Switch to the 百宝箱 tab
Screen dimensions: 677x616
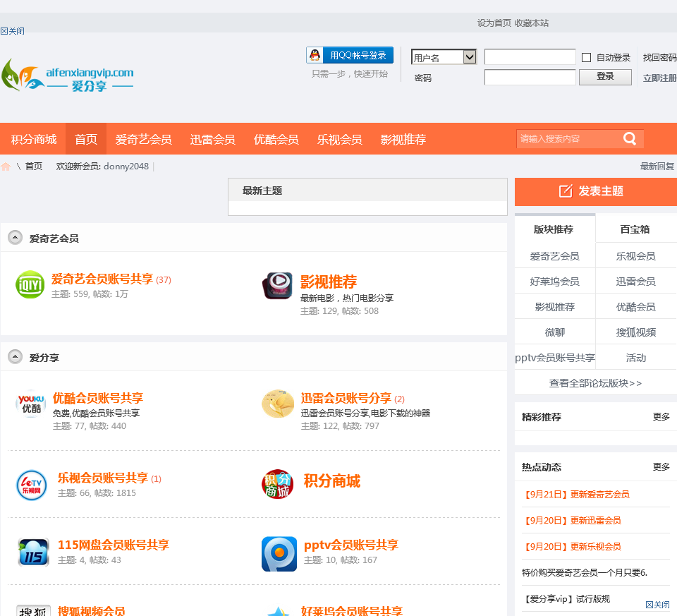pyautogui.click(x=635, y=229)
